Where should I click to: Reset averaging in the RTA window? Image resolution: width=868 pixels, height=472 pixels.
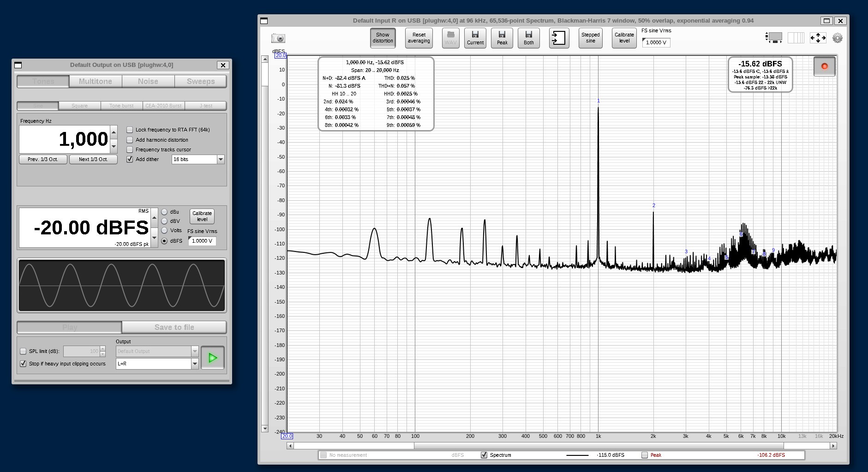click(419, 38)
